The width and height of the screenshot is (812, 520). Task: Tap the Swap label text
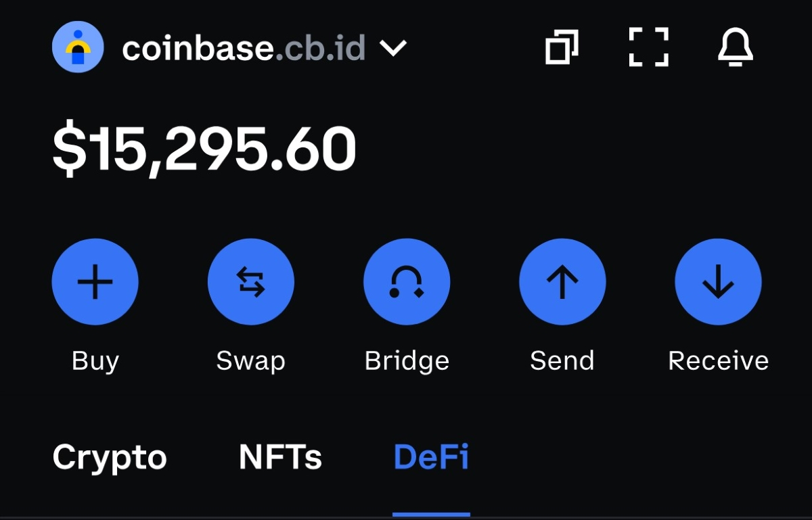[x=250, y=360]
